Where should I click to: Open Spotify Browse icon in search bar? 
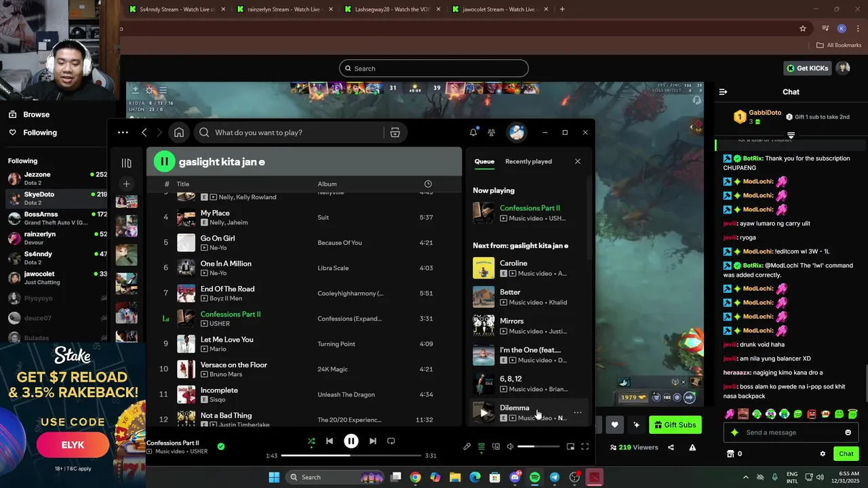point(395,133)
